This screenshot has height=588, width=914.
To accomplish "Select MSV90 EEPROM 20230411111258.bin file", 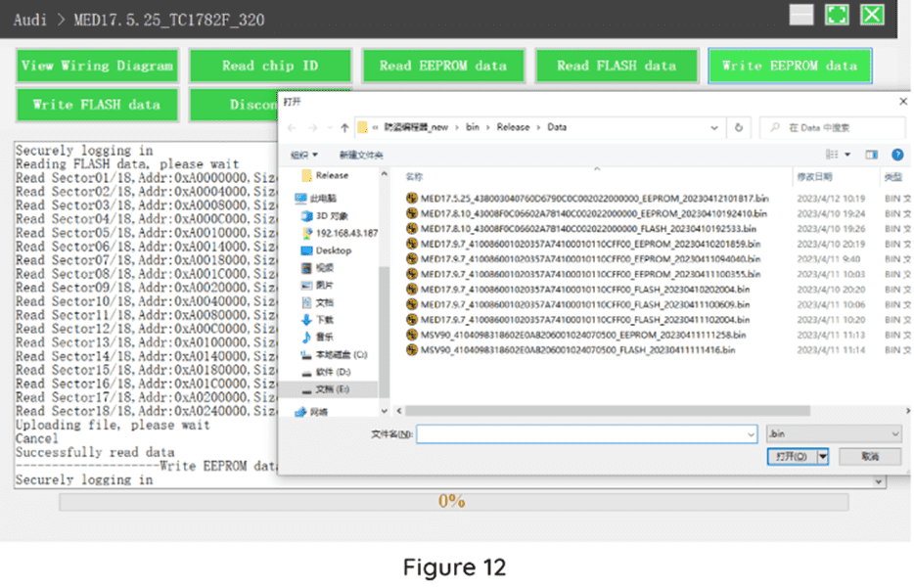I will tap(576, 335).
